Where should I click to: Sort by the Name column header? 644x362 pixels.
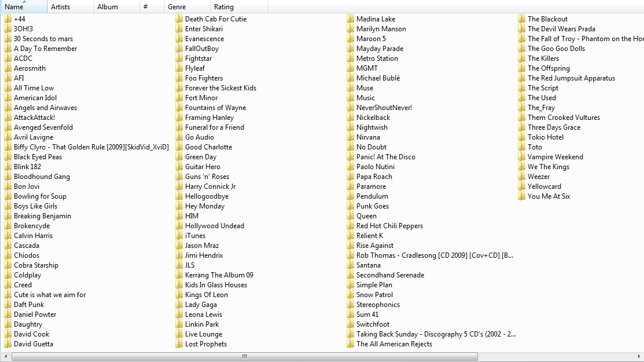pos(24,6)
